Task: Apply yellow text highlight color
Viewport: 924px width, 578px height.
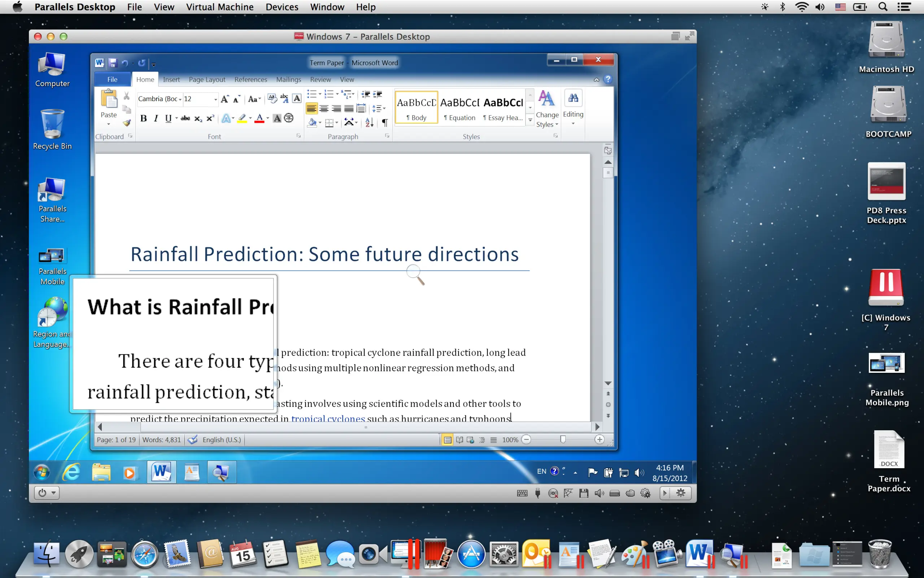Action: point(242,118)
